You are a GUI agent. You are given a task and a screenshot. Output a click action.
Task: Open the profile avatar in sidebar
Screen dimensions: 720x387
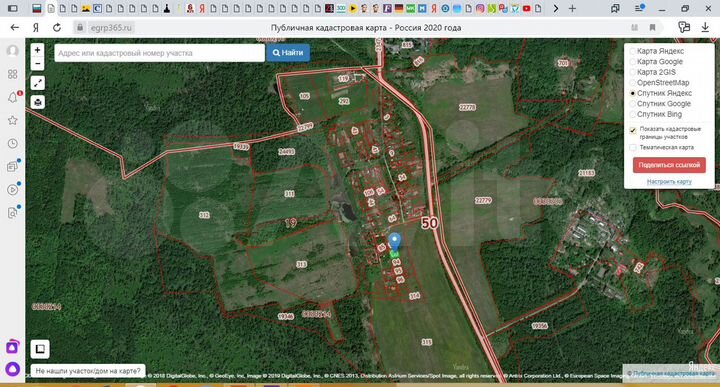point(12,50)
